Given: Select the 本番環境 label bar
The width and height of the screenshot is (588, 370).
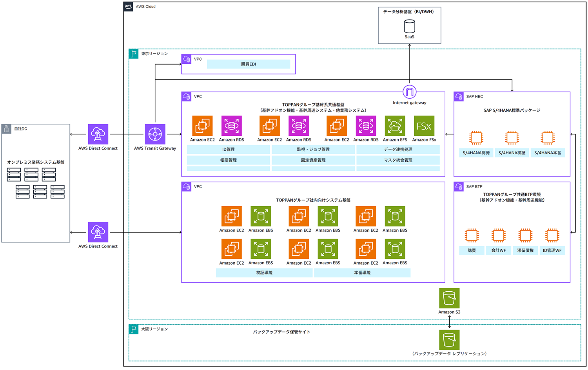Looking at the screenshot, I should click(x=362, y=273).
